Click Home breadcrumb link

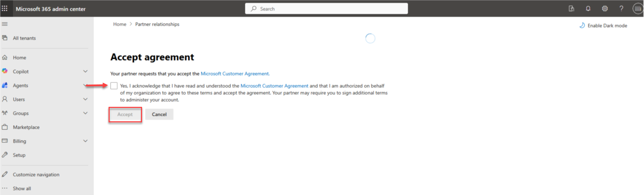click(x=119, y=24)
